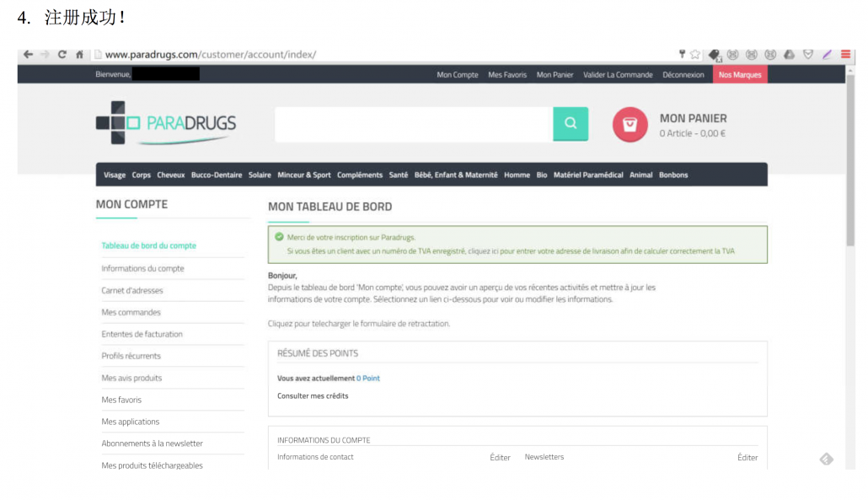Click the purple pen extension icon

[827, 55]
